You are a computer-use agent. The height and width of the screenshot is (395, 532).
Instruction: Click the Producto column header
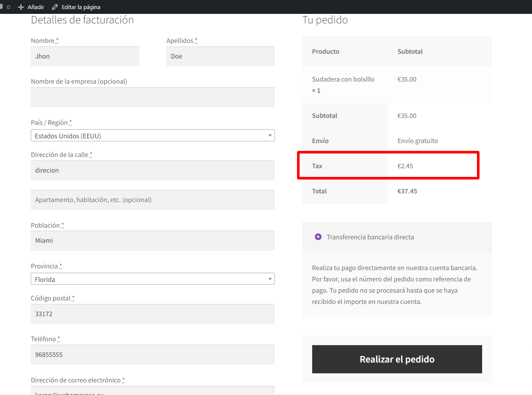click(x=326, y=52)
